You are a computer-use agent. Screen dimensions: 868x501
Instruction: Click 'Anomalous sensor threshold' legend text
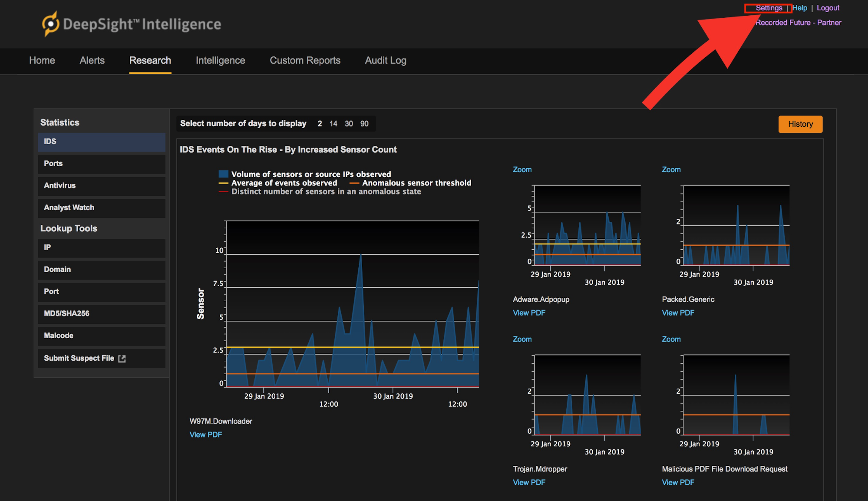[x=416, y=183]
